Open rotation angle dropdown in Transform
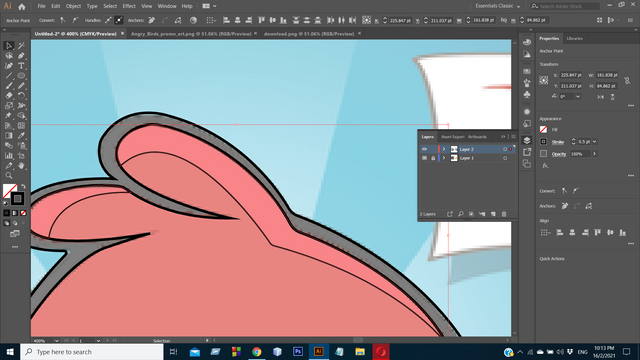640x360 pixels. pos(578,96)
